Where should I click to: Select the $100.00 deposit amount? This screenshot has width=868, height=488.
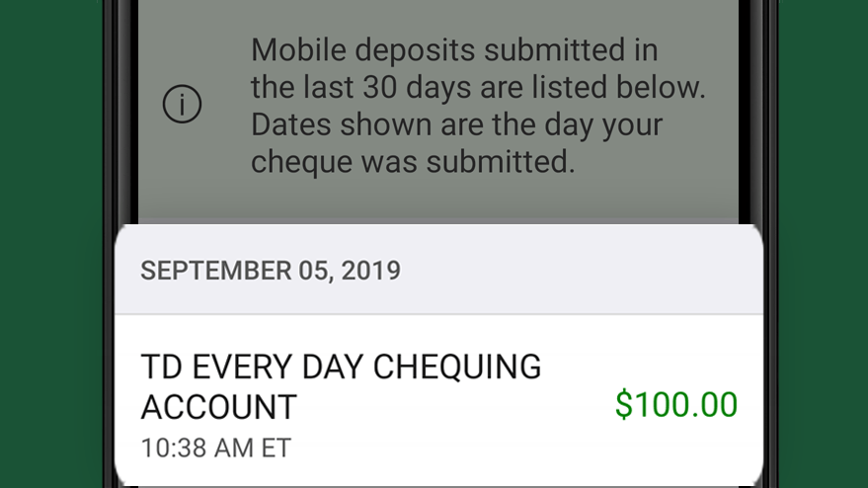(675, 404)
